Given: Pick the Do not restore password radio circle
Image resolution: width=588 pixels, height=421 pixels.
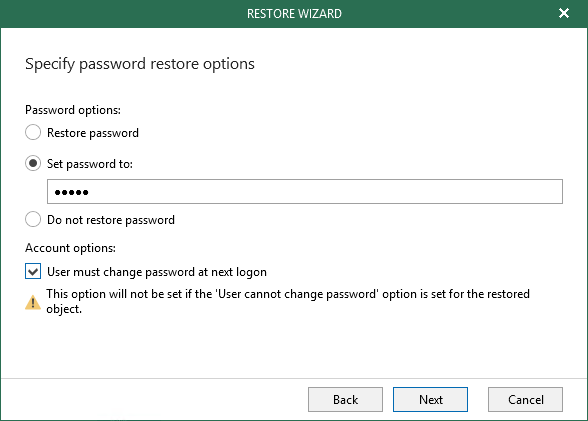Looking at the screenshot, I should point(33,219).
